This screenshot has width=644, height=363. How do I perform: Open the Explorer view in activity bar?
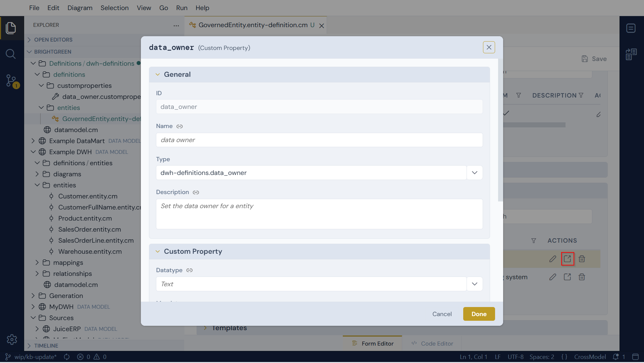coord(11,28)
